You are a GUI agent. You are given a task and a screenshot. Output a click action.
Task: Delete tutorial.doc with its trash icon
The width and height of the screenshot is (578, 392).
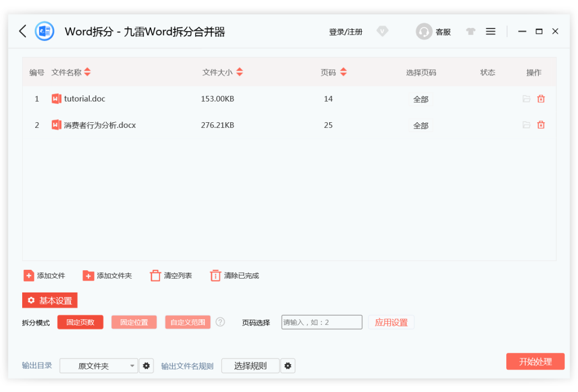(540, 99)
